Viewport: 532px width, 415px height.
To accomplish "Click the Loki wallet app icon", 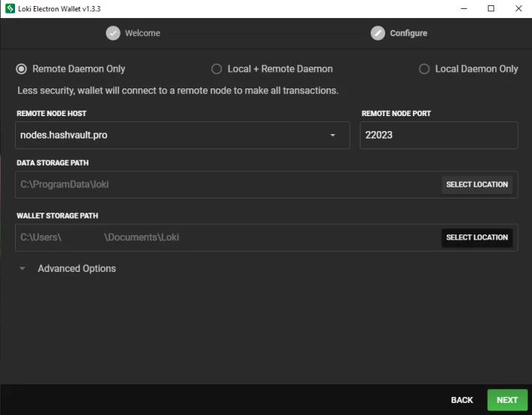I will (10, 8).
